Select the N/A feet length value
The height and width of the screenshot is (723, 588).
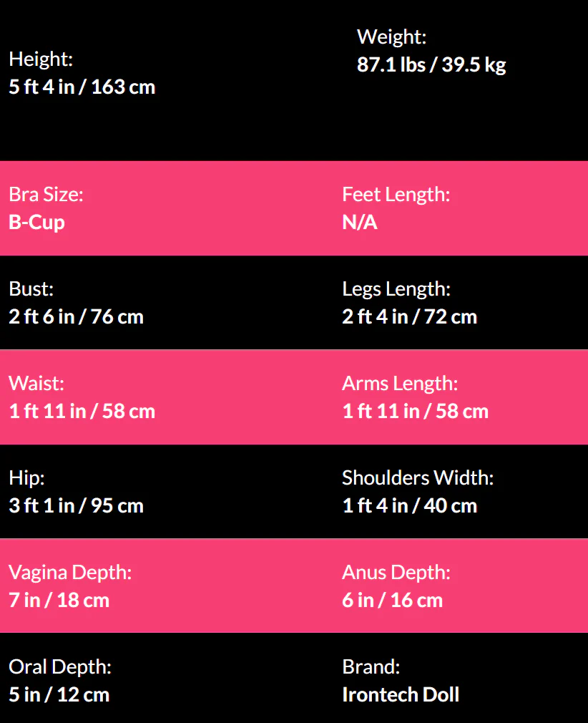359,222
